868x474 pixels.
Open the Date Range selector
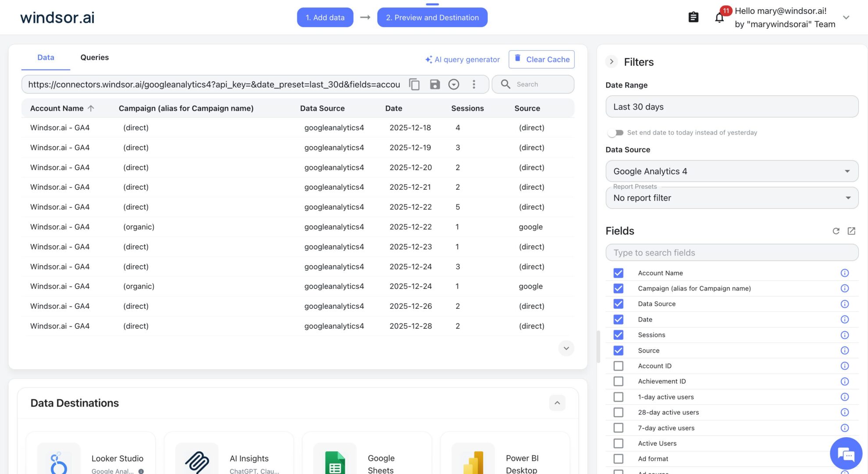[732, 107]
